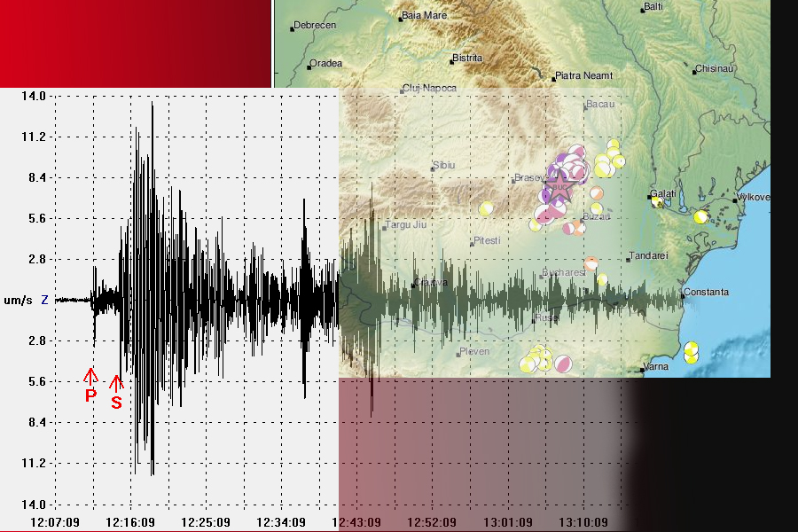Viewport: 798px width, 532px height.
Task: Select the 13:10:09 time axis label
Action: pyautogui.click(x=585, y=521)
